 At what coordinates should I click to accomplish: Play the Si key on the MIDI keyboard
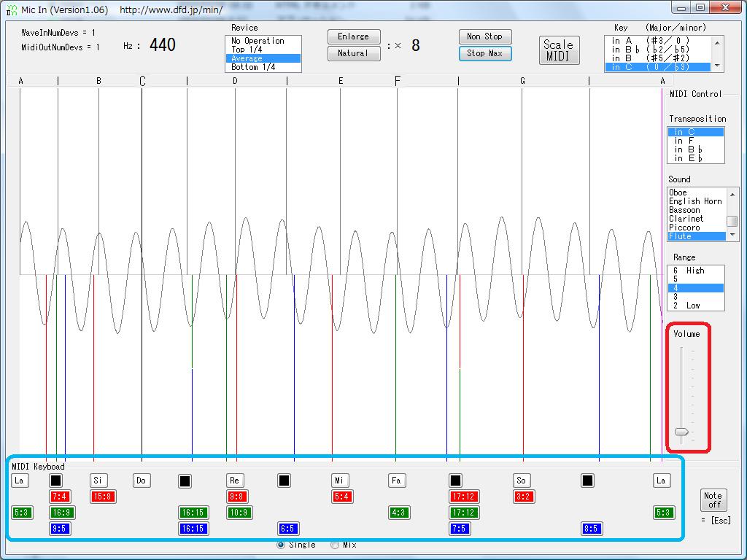98,481
